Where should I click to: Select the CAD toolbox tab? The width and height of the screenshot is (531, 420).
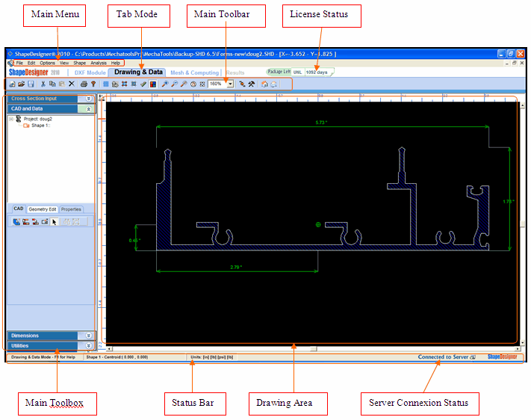coord(19,209)
